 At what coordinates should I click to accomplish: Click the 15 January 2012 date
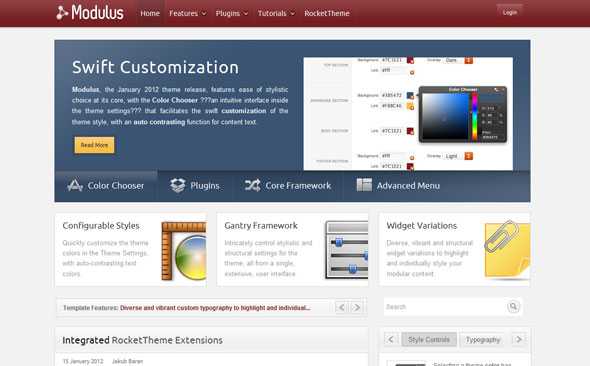83,361
